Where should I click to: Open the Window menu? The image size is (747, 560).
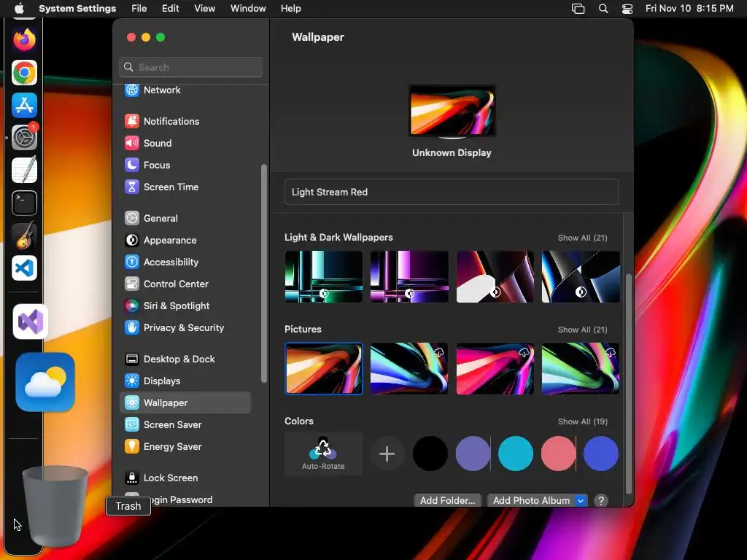tap(248, 8)
